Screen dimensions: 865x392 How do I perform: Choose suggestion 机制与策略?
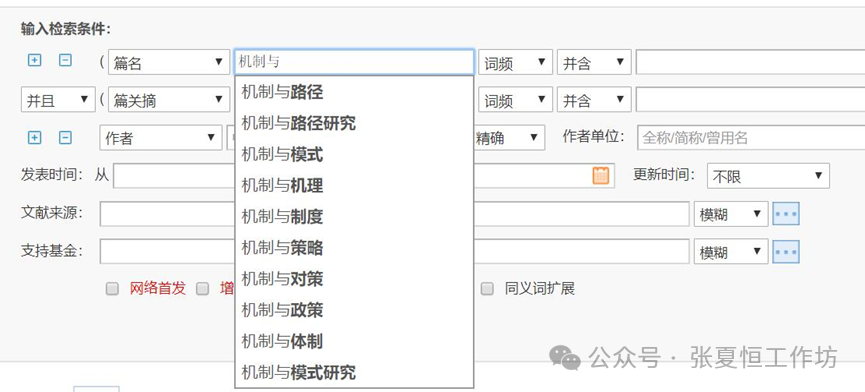[354, 248]
